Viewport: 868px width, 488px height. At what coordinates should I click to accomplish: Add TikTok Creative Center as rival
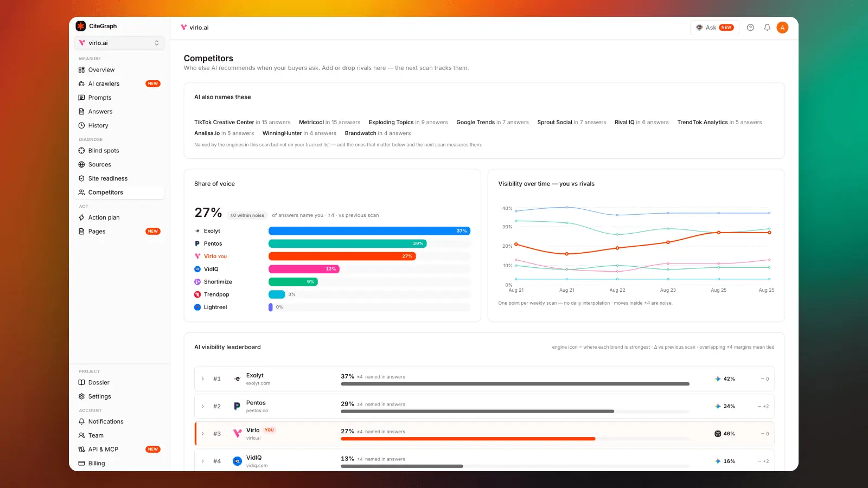(x=242, y=123)
